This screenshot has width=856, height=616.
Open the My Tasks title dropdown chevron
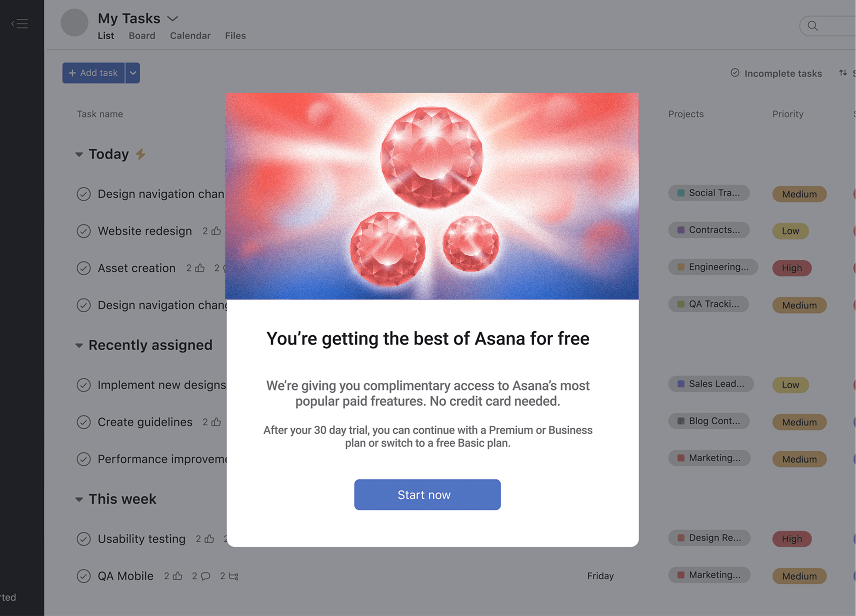click(x=173, y=19)
